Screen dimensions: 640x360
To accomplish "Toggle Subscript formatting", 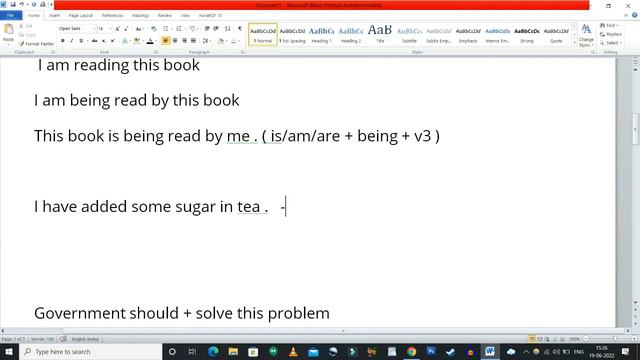I will click(x=104, y=41).
